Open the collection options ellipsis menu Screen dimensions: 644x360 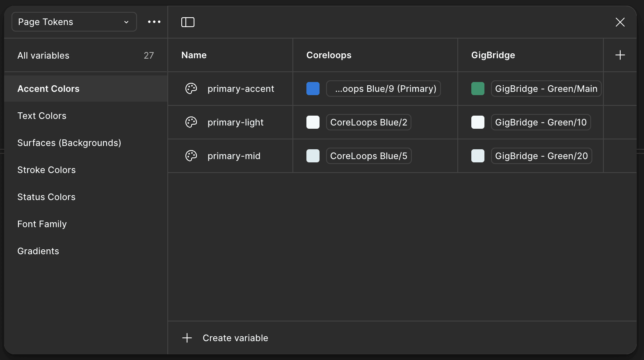tap(154, 22)
